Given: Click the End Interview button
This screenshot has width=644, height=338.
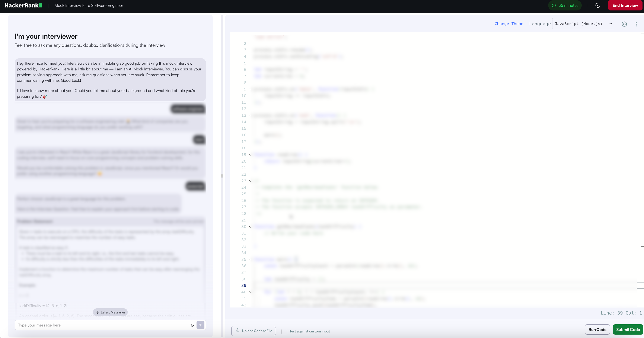Looking at the screenshot, I should tap(625, 5).
